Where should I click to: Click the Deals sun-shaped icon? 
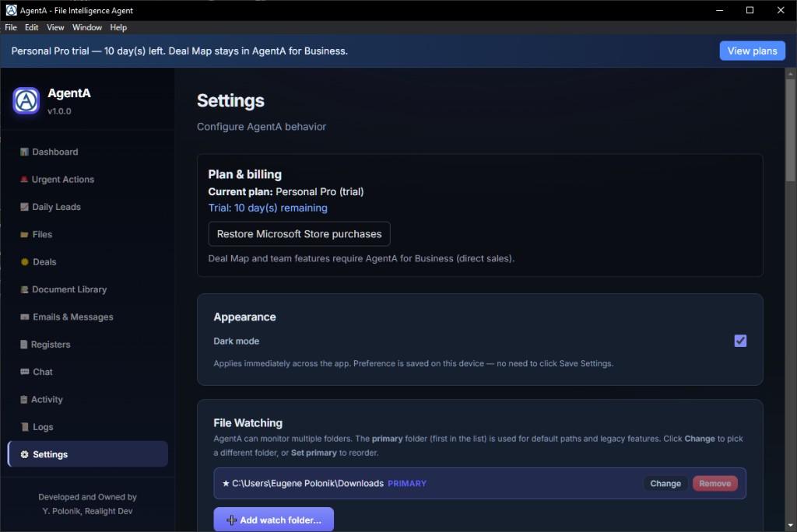coord(24,261)
